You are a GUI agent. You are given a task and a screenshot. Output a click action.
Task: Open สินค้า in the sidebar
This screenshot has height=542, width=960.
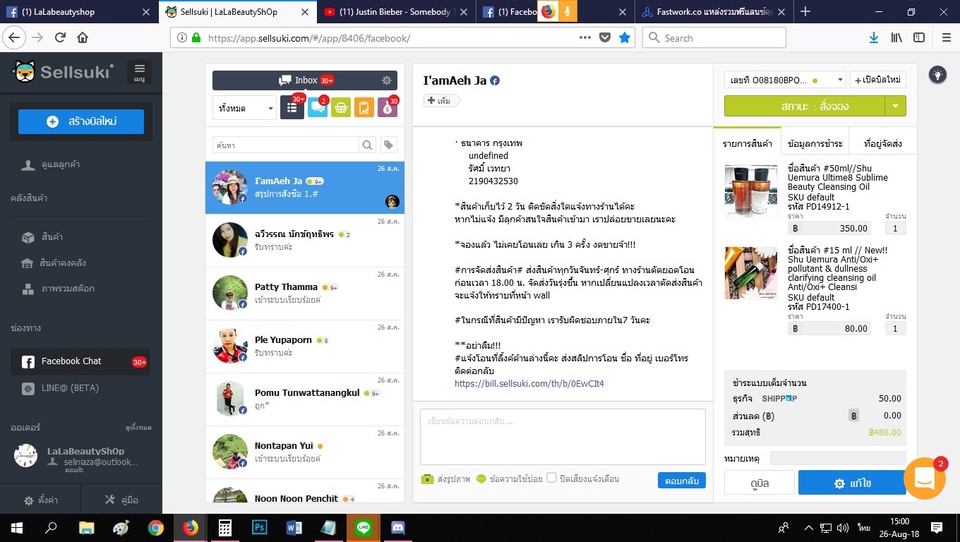(x=52, y=237)
